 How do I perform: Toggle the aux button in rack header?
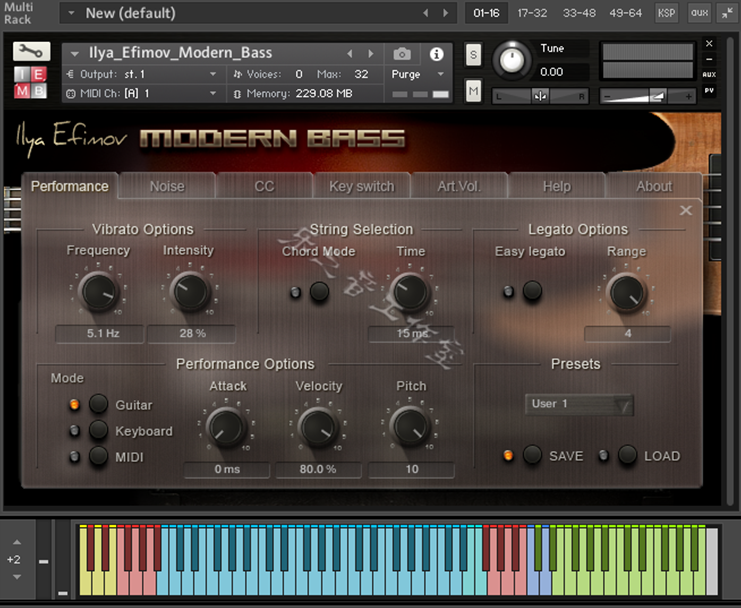pos(699,13)
